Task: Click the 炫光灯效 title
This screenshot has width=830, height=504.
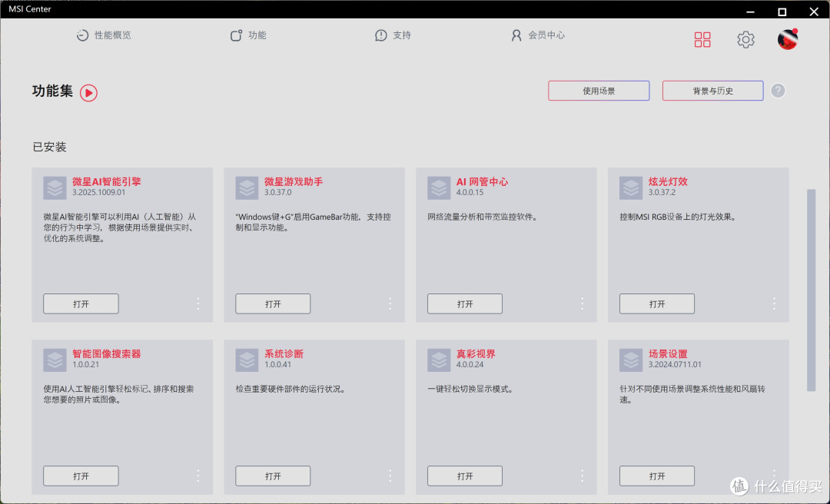Action: tap(668, 181)
